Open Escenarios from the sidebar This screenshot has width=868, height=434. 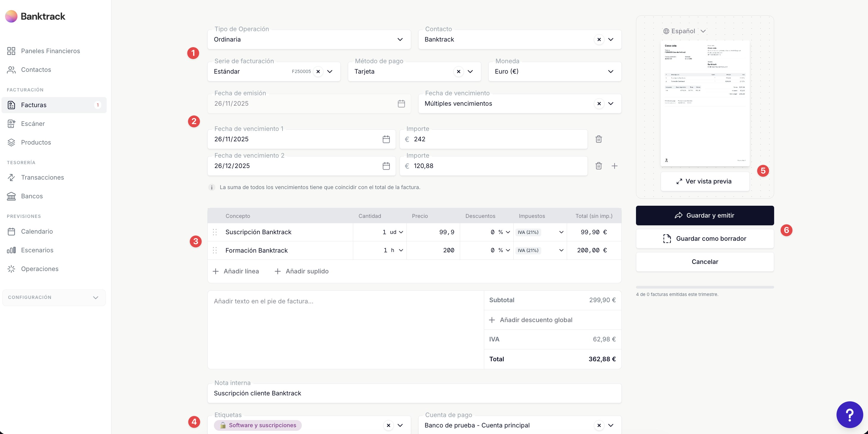(x=37, y=250)
